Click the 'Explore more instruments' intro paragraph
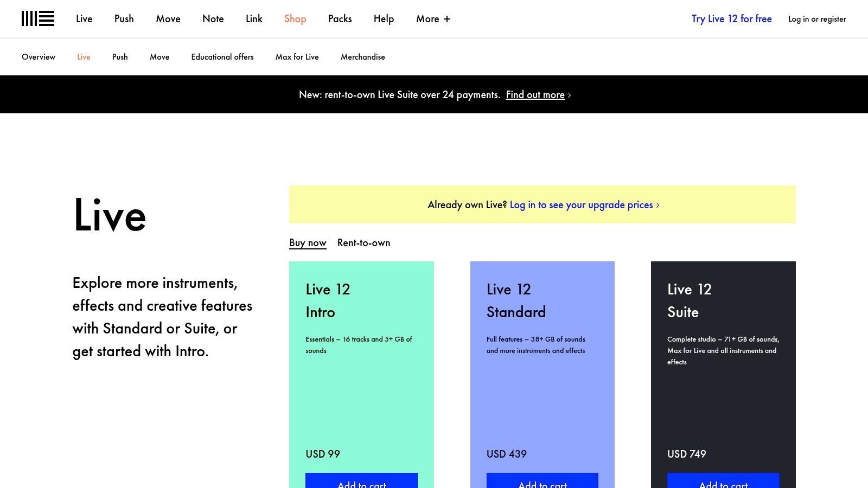Image resolution: width=868 pixels, height=488 pixels. click(x=162, y=317)
